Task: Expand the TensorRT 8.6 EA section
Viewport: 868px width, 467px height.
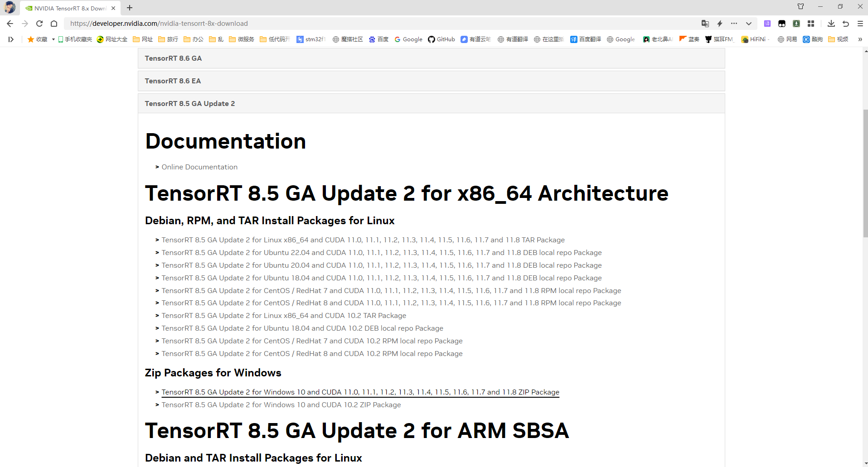Action: (172, 81)
